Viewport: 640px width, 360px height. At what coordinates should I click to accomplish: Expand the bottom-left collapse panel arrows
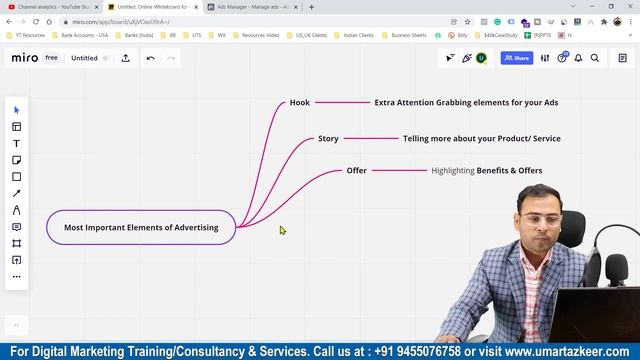click(x=16, y=325)
